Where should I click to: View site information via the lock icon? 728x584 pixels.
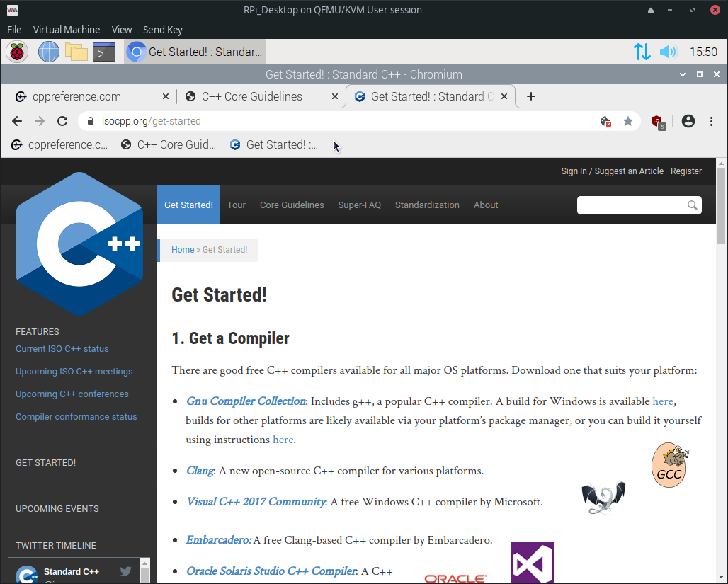coord(91,121)
